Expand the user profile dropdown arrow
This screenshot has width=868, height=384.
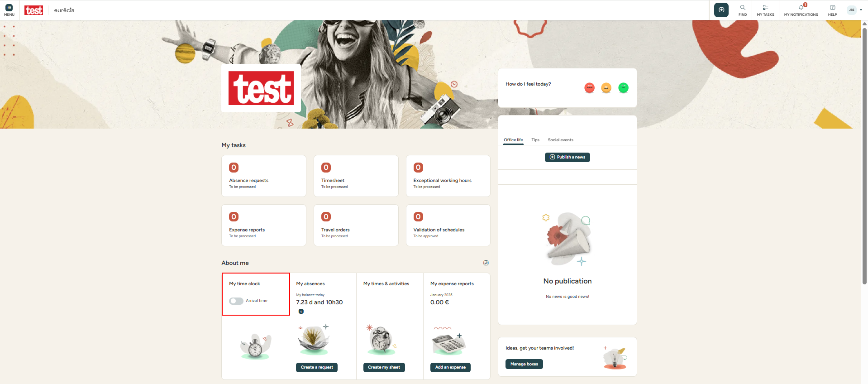click(861, 10)
